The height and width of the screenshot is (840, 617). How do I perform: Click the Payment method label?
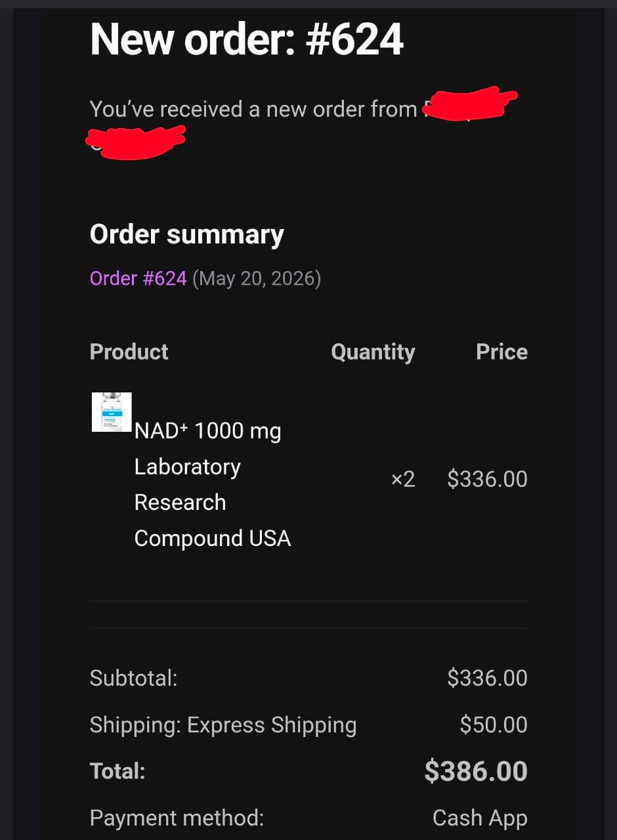(177, 818)
